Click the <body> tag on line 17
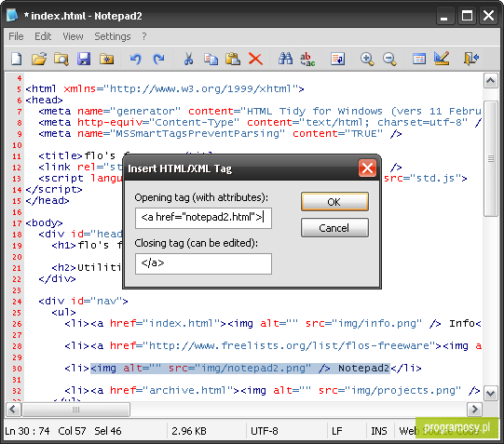This screenshot has width=504, height=444. 44,222
